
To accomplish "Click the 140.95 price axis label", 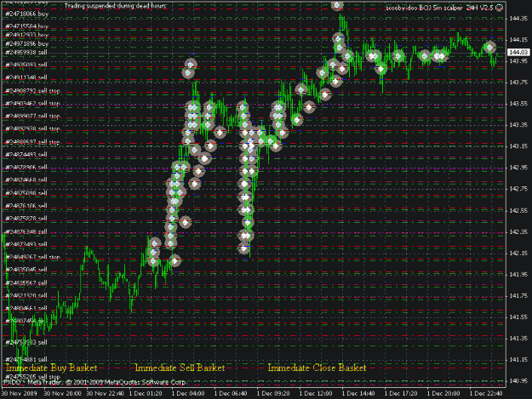I will point(518,381).
